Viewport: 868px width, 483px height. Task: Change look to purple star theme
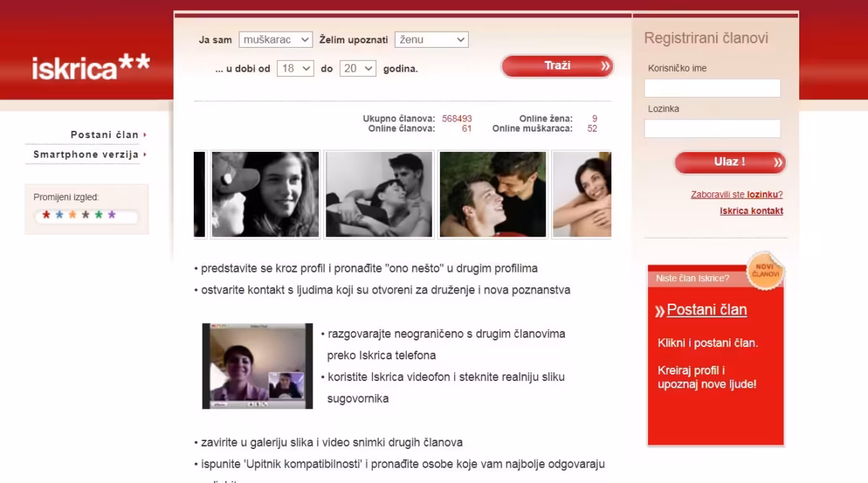pyautogui.click(x=111, y=215)
